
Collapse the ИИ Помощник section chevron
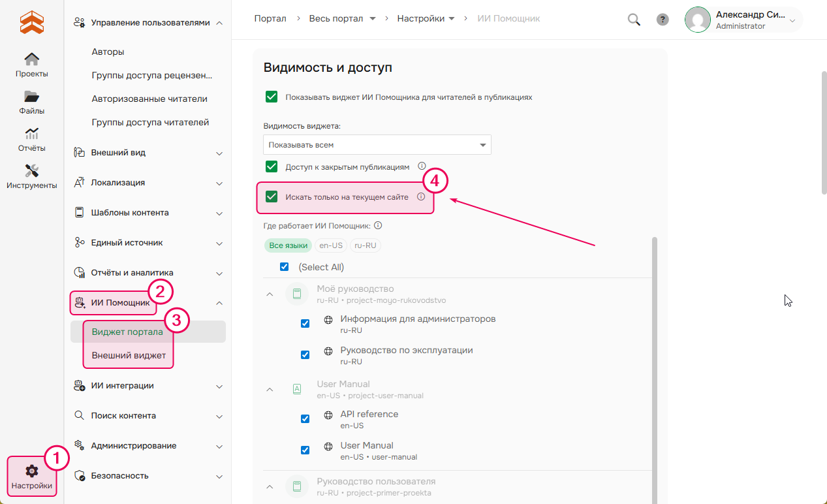(219, 303)
